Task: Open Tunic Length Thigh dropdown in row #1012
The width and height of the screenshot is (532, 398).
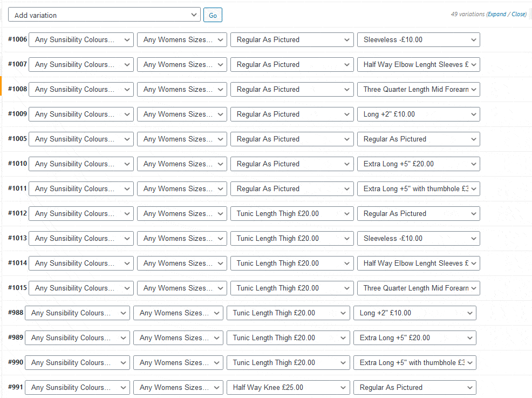Action: 292,214
